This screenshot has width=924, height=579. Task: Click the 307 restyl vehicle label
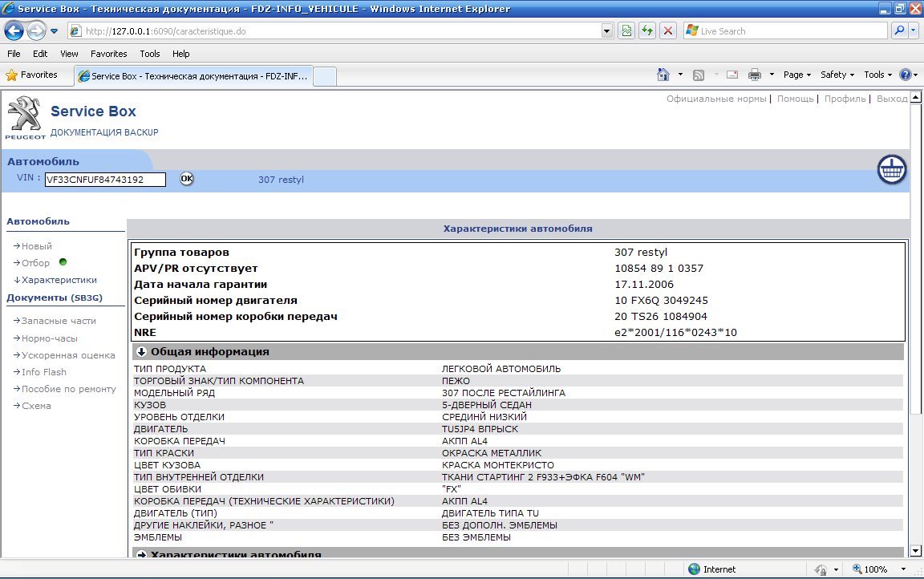coord(281,180)
